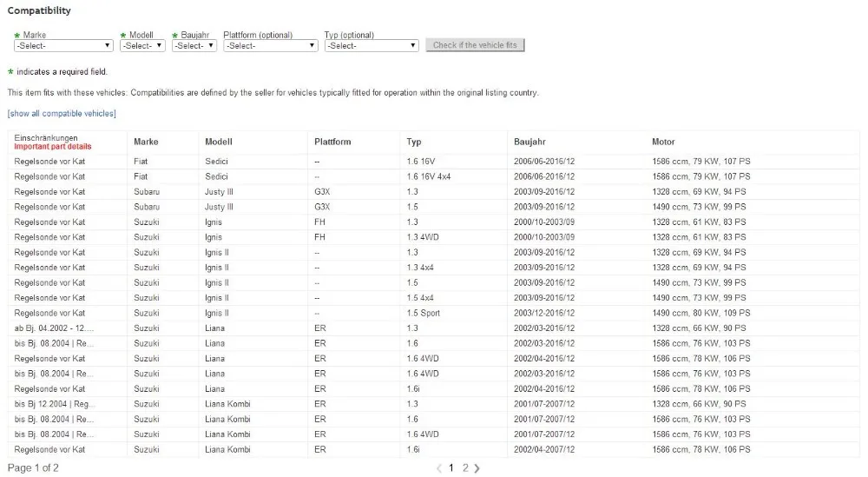The height and width of the screenshot is (477, 868).
Task: Click the Modell column header
Action: pos(219,142)
